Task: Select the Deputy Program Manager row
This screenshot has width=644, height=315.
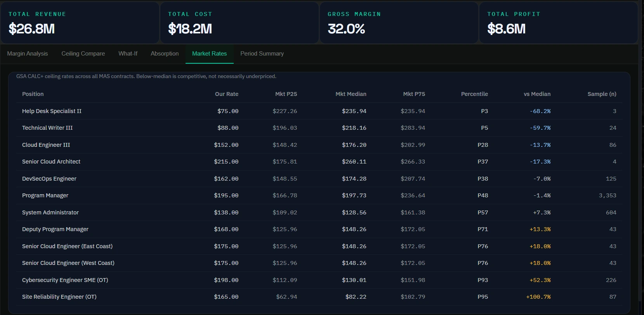Action: click(x=319, y=229)
